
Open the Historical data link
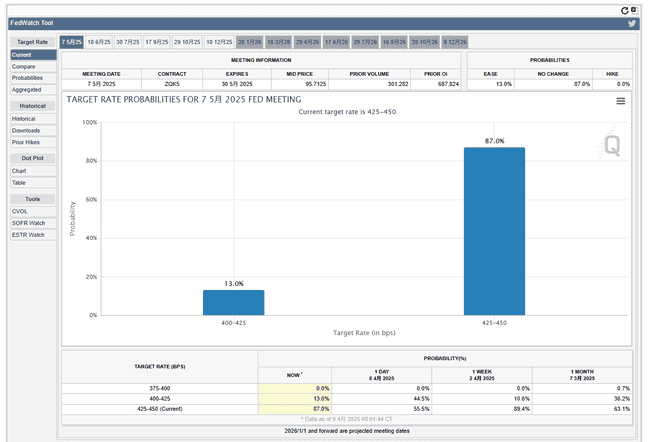click(23, 119)
